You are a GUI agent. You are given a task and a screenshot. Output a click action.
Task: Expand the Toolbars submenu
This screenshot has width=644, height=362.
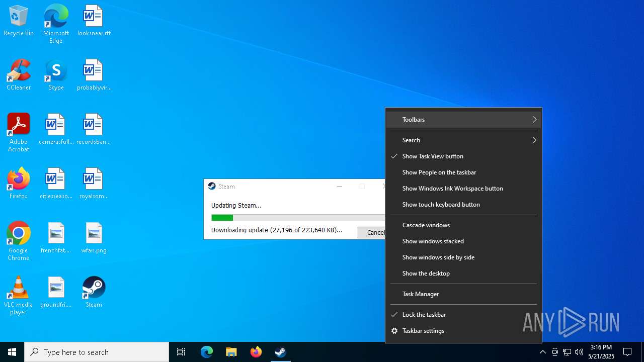(463, 120)
